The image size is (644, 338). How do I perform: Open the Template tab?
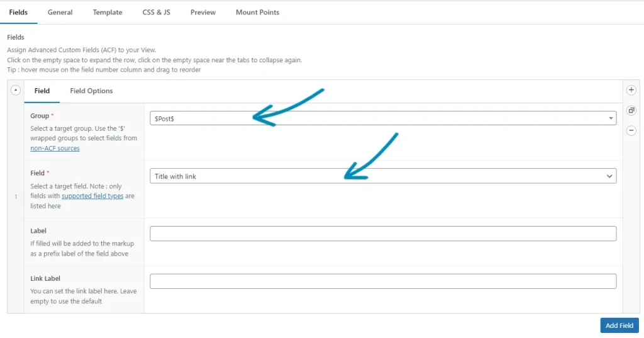108,12
